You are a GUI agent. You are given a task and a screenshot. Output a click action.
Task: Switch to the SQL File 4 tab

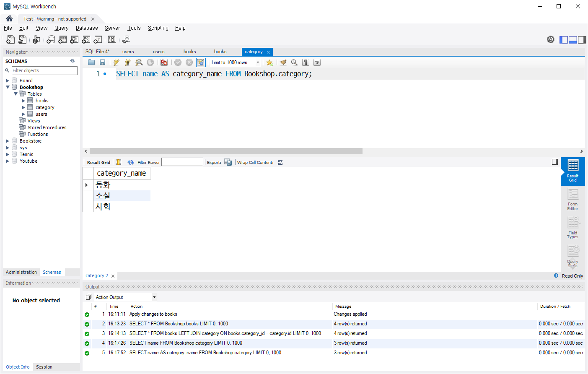[x=97, y=52]
